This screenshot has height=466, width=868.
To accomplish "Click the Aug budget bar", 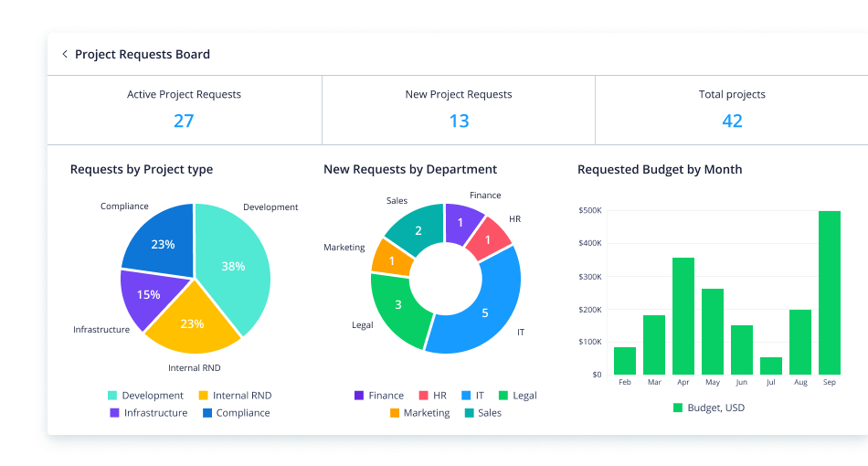I will [x=800, y=342].
